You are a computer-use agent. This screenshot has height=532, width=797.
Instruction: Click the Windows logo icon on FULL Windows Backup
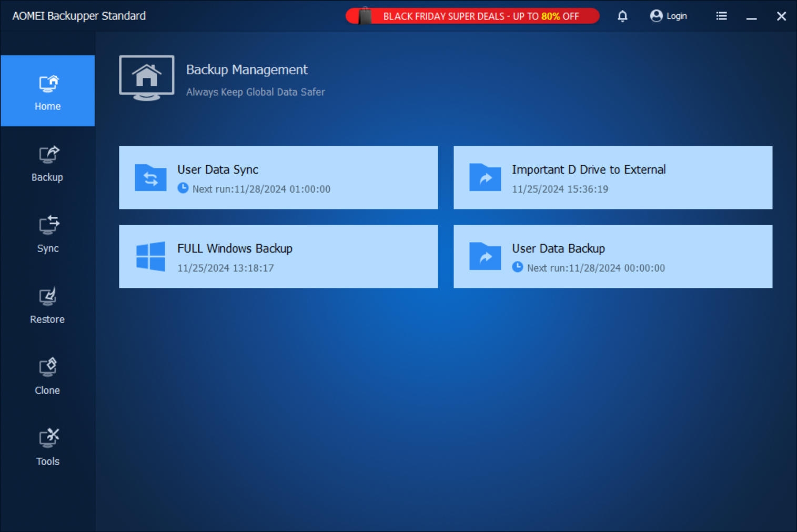point(150,256)
